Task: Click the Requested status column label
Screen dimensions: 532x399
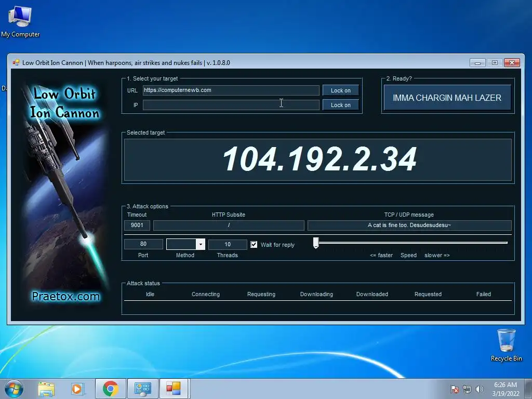Action: tap(428, 294)
